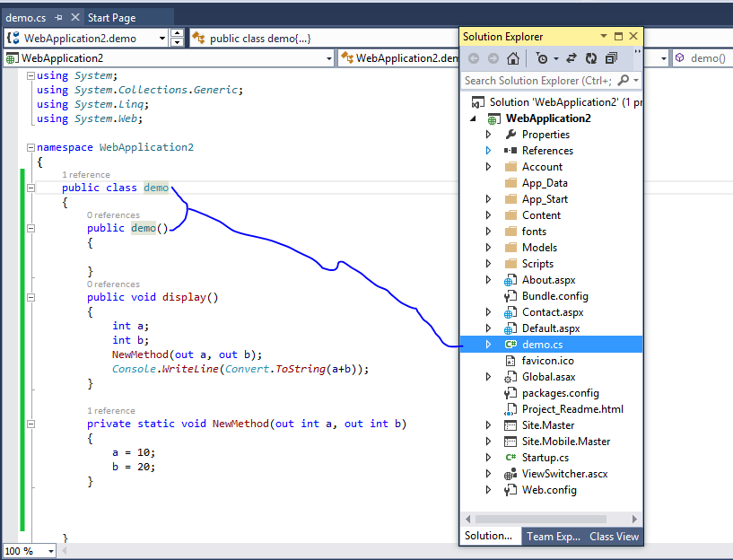733x560 pixels.
Task: Select Contact.aspx in the tree
Action: (551, 312)
